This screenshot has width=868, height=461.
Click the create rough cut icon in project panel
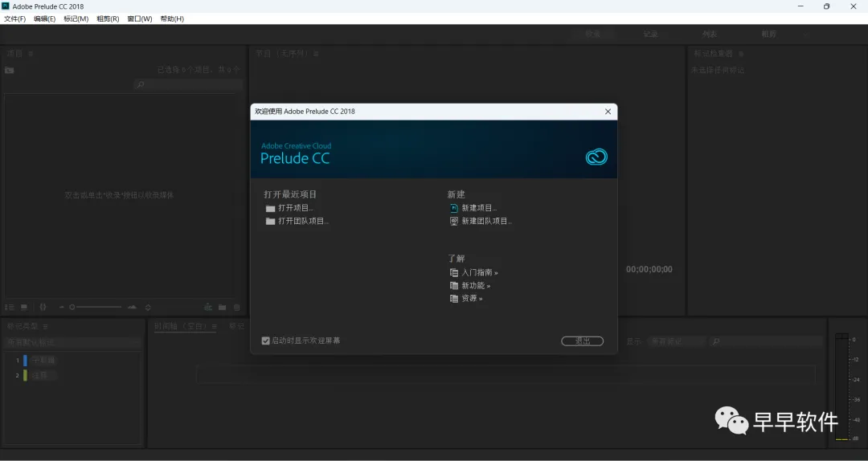[208, 307]
